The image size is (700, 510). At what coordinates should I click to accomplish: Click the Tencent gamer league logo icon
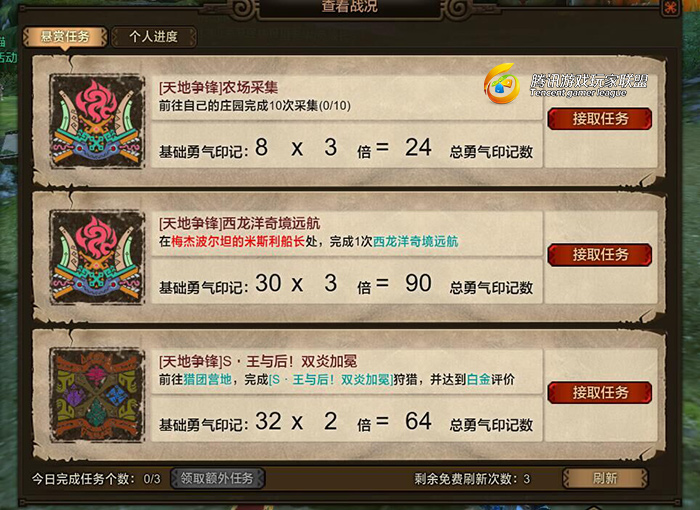pos(502,84)
